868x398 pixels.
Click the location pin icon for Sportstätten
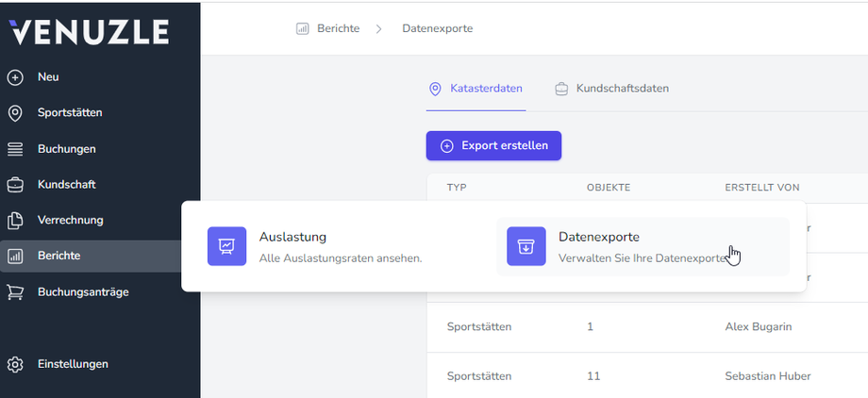click(15, 113)
